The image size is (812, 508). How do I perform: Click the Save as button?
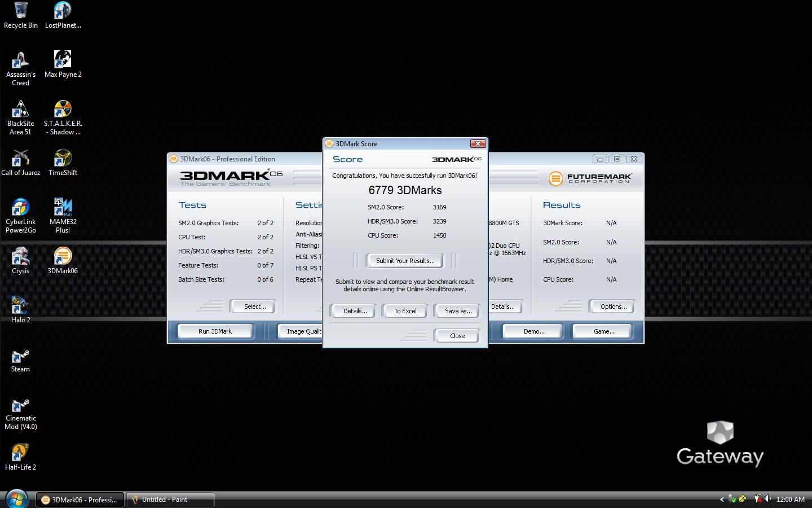coord(458,311)
